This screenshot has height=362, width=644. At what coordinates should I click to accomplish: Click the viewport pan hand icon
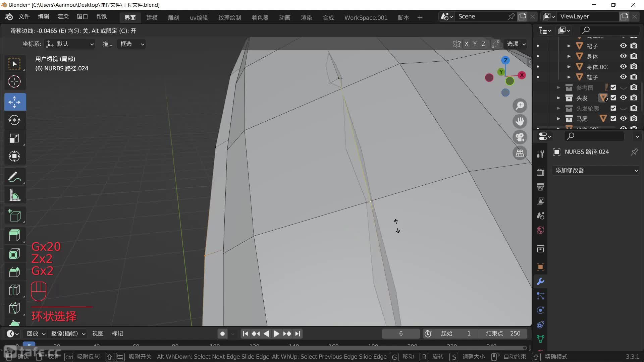(x=520, y=121)
